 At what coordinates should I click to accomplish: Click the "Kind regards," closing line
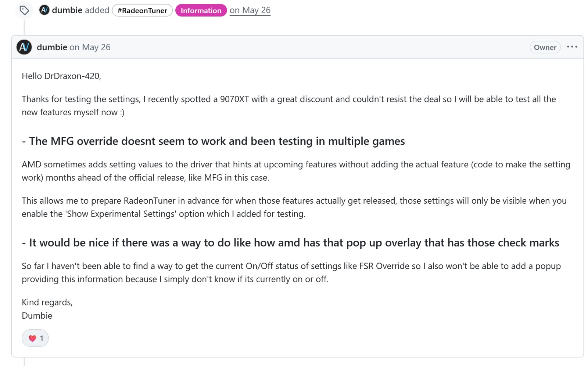click(47, 302)
